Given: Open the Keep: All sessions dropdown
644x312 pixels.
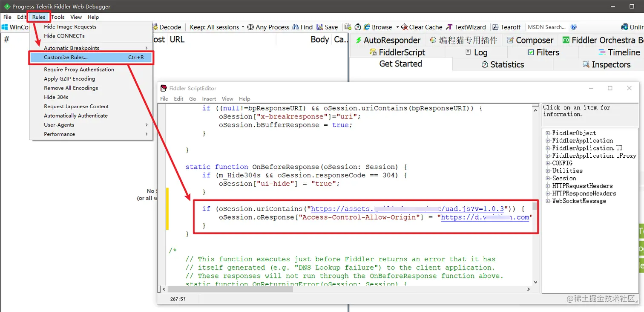Looking at the screenshot, I should 217,27.
